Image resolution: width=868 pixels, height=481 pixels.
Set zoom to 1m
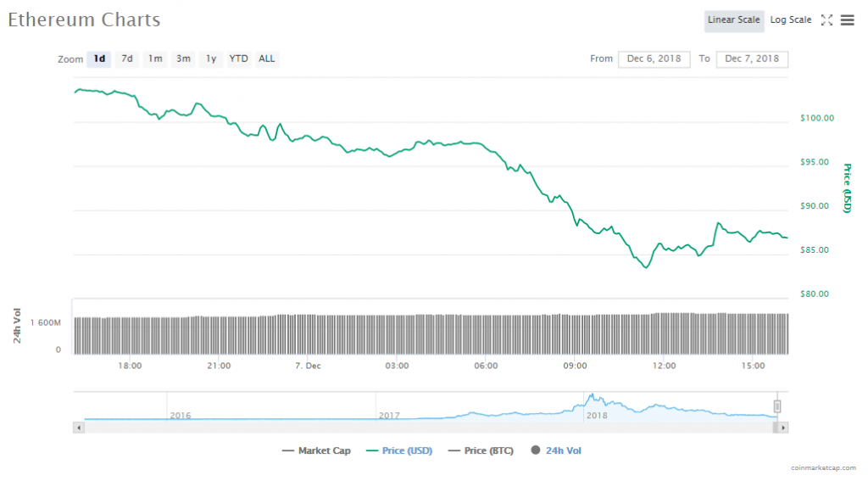click(155, 59)
